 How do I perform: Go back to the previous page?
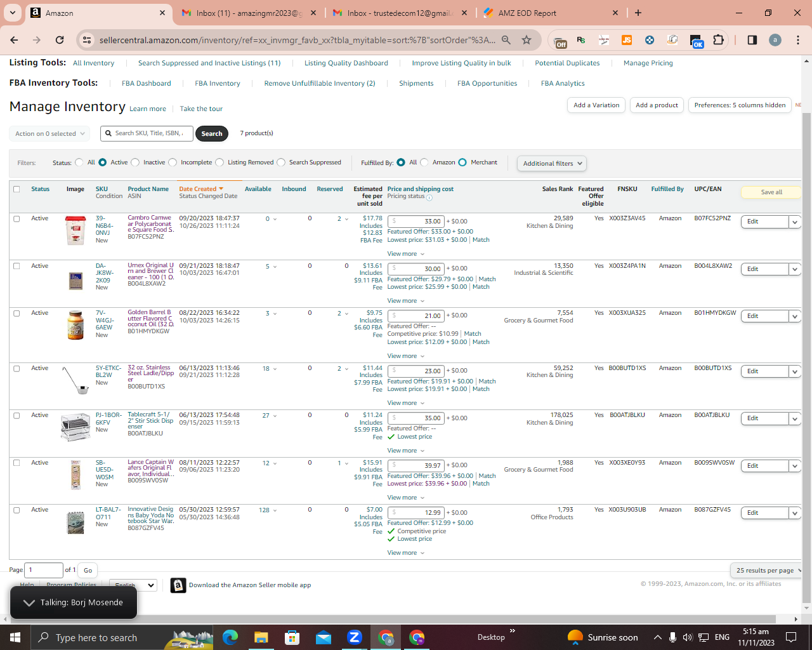(x=14, y=40)
